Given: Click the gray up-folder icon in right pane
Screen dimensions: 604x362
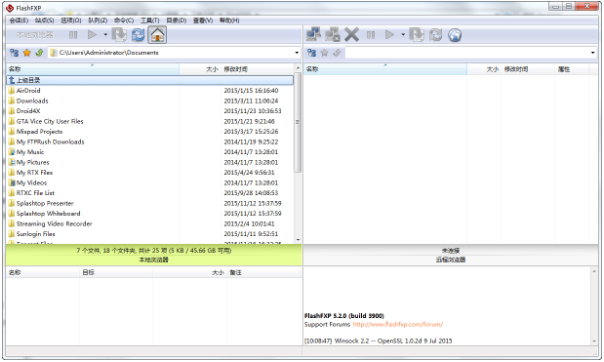Looking at the screenshot, I should (337, 53).
